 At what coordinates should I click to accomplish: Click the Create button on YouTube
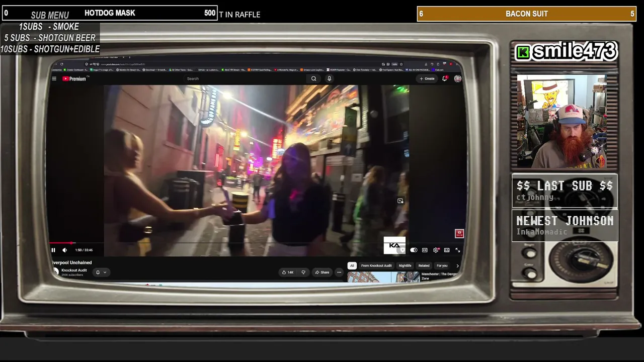427,78
